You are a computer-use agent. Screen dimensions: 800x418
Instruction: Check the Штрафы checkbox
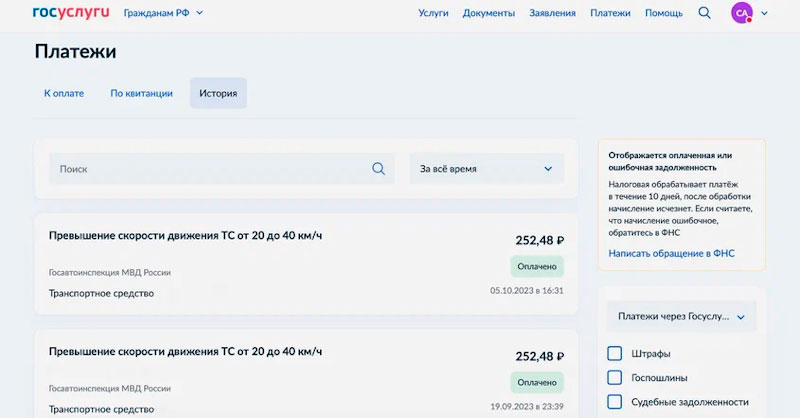pos(615,354)
